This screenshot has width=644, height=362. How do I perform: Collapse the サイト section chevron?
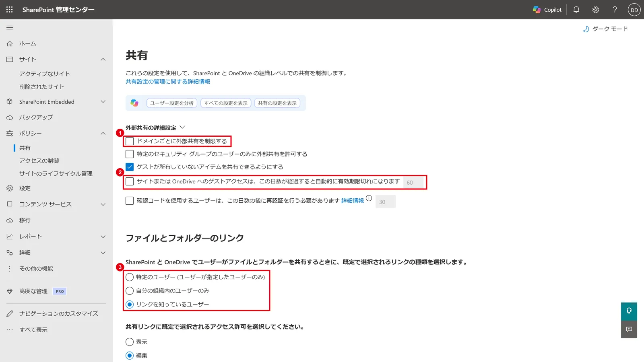coord(103,60)
